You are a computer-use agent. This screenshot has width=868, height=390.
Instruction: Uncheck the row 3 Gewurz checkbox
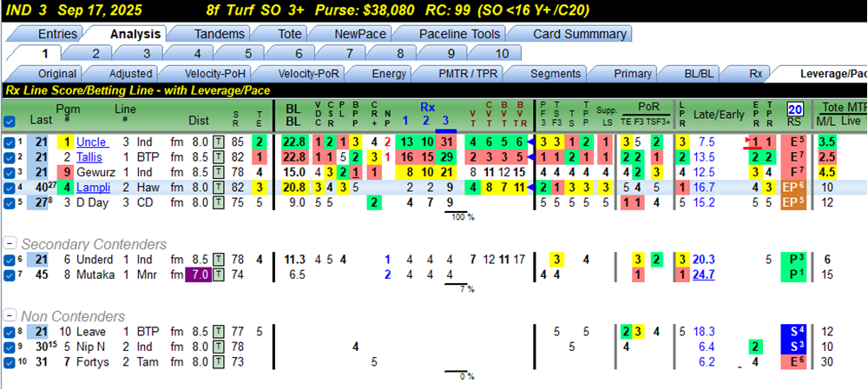click(x=9, y=172)
